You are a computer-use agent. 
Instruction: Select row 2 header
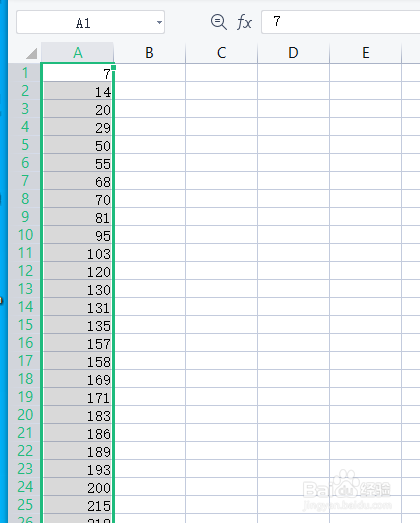pyautogui.click(x=25, y=91)
